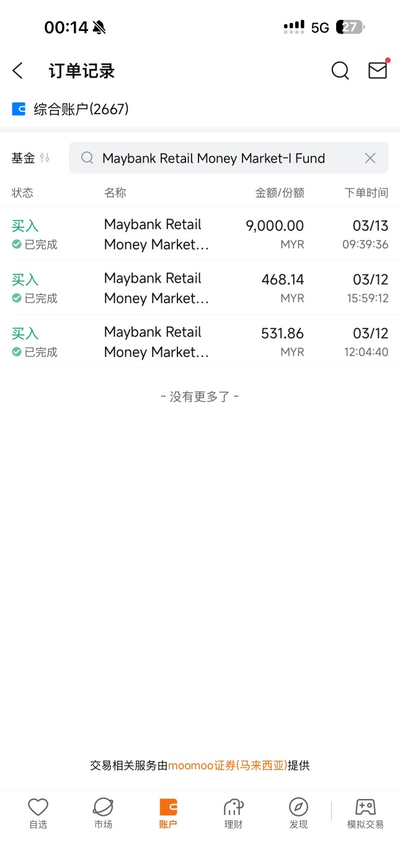Clear the search field with X

pyautogui.click(x=370, y=158)
